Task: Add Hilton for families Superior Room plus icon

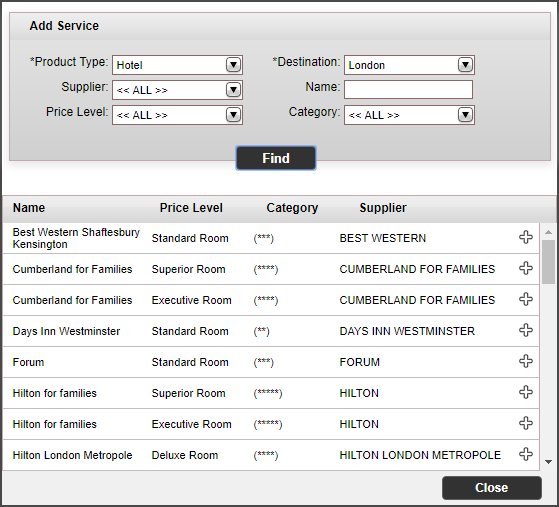Action: tap(526, 393)
